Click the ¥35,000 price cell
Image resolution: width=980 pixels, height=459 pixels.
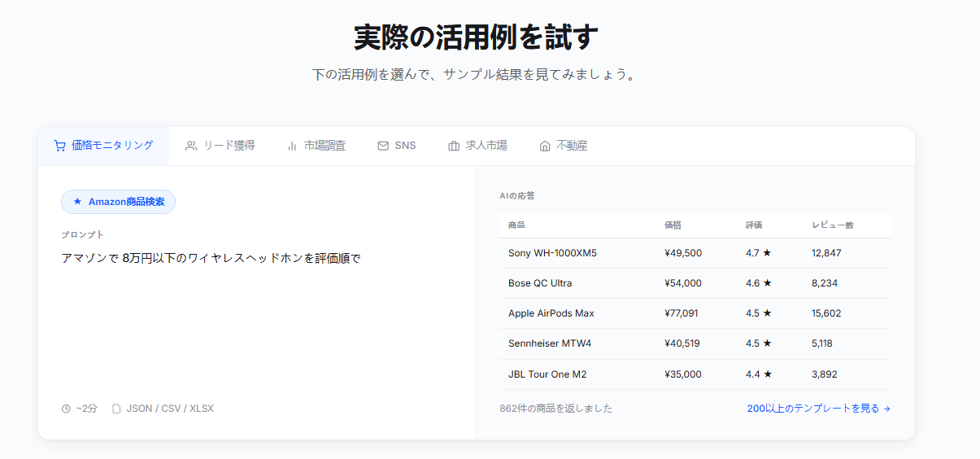(x=683, y=374)
